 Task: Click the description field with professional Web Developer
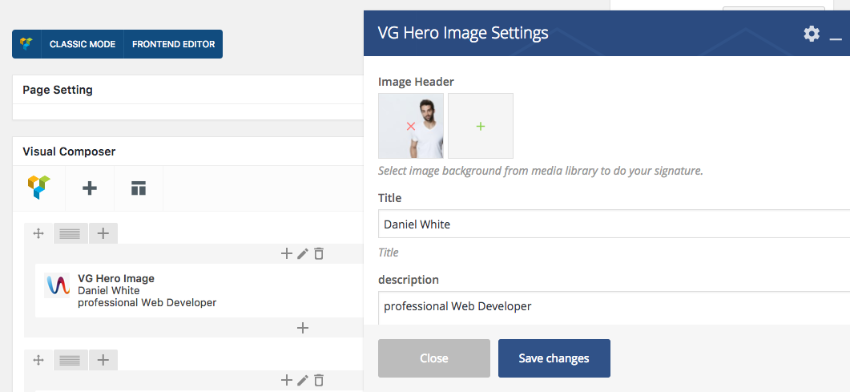click(614, 308)
